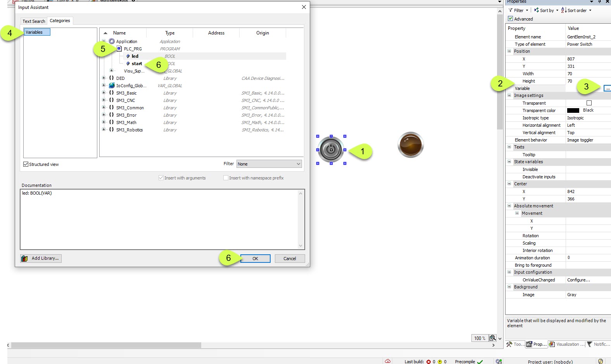Open the Filter None dropdown
Viewport: 611px width, 364px height.
click(269, 164)
